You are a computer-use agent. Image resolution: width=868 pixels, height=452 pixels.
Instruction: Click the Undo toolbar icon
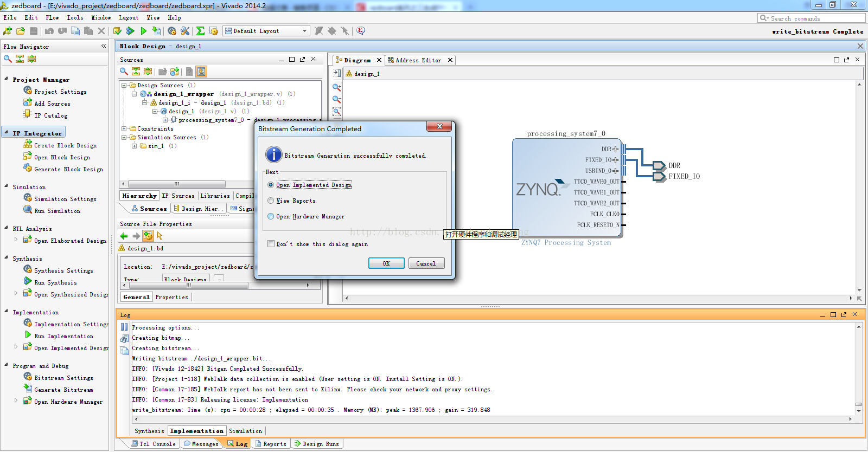(49, 31)
